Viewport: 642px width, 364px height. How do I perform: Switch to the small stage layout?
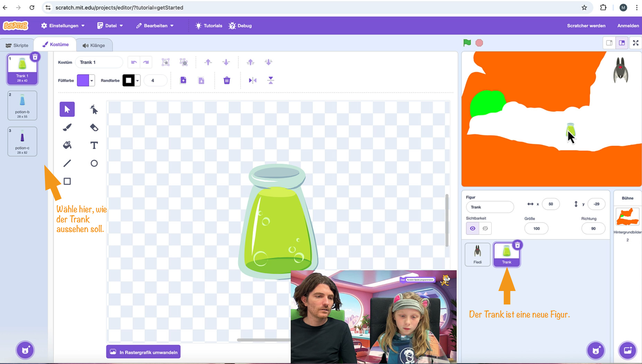[609, 43]
